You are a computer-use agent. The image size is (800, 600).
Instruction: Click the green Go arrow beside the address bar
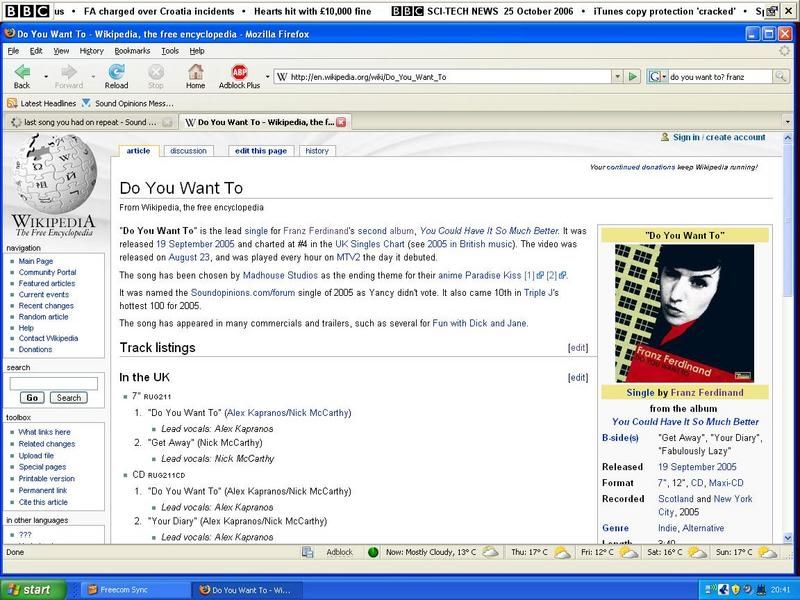(x=633, y=77)
